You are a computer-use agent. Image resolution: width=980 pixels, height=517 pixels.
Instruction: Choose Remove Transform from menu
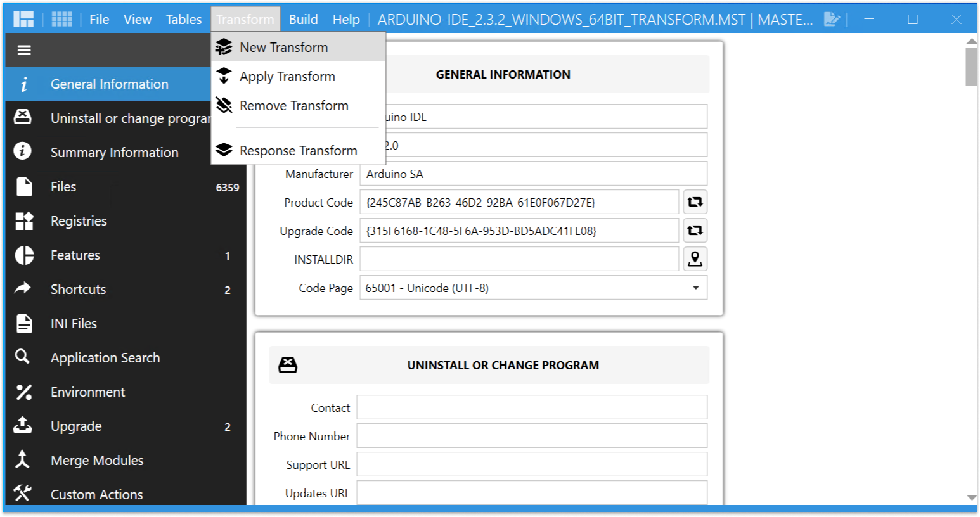tap(299, 106)
